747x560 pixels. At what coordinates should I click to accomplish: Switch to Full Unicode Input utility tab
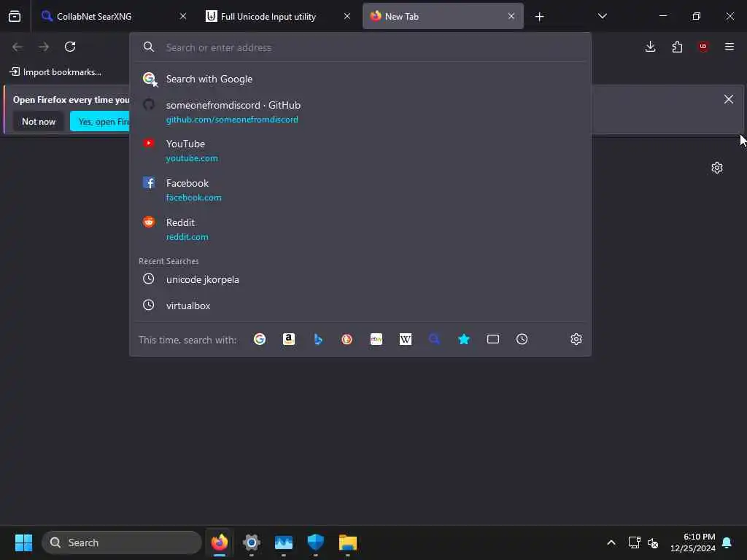(x=278, y=16)
